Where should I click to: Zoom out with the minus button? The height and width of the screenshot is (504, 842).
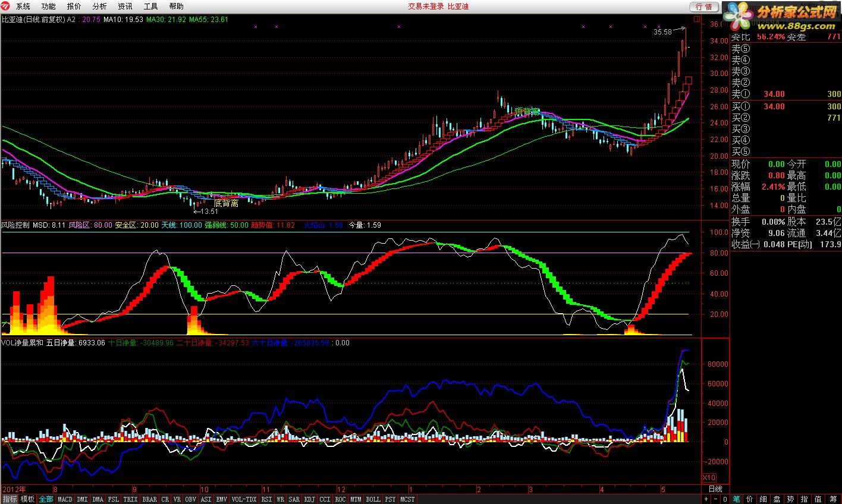pyautogui.click(x=716, y=499)
